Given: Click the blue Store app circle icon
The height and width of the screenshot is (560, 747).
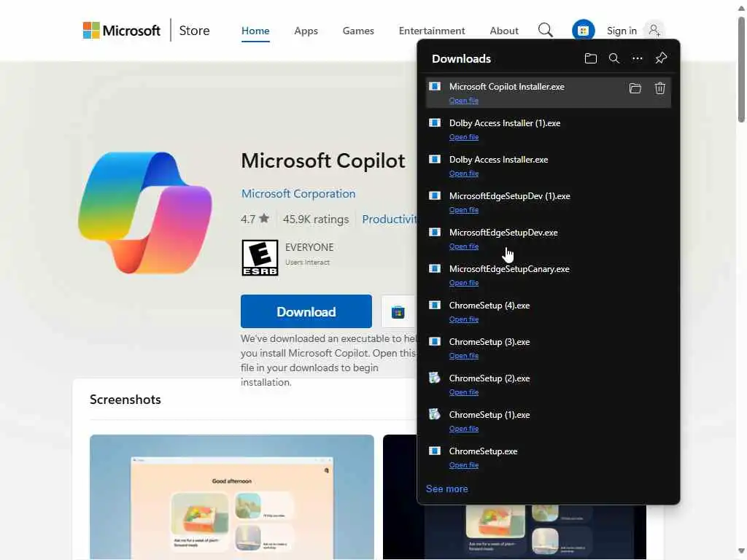Looking at the screenshot, I should [x=583, y=31].
